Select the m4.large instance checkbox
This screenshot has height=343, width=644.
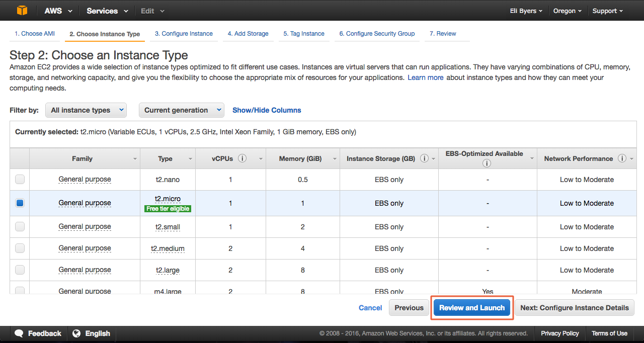pos(20,290)
